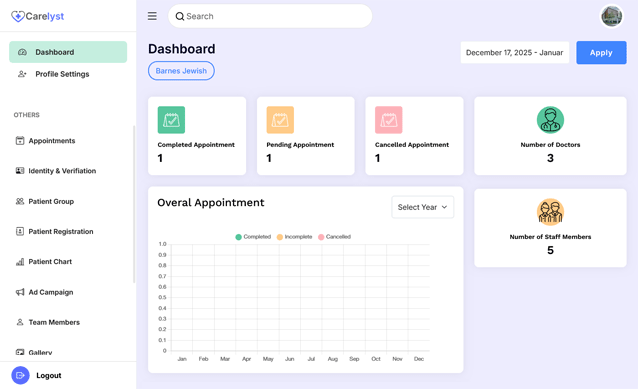Click the Dec label on chart axis

(x=419, y=359)
